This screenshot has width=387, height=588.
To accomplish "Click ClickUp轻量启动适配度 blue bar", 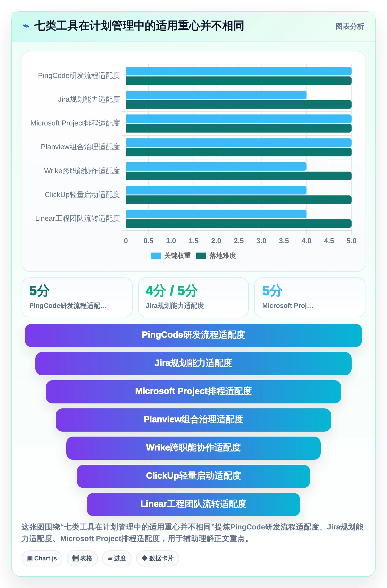I will pyautogui.click(x=216, y=190).
